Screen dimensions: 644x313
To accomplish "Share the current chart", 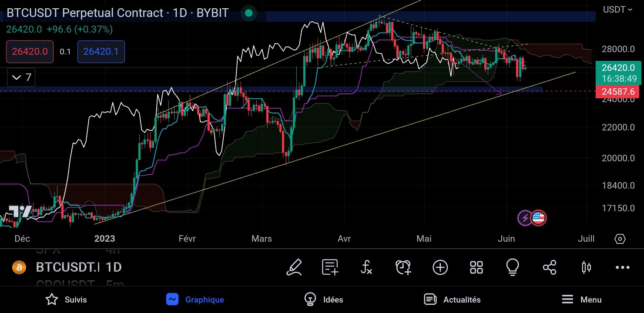I will (x=550, y=267).
